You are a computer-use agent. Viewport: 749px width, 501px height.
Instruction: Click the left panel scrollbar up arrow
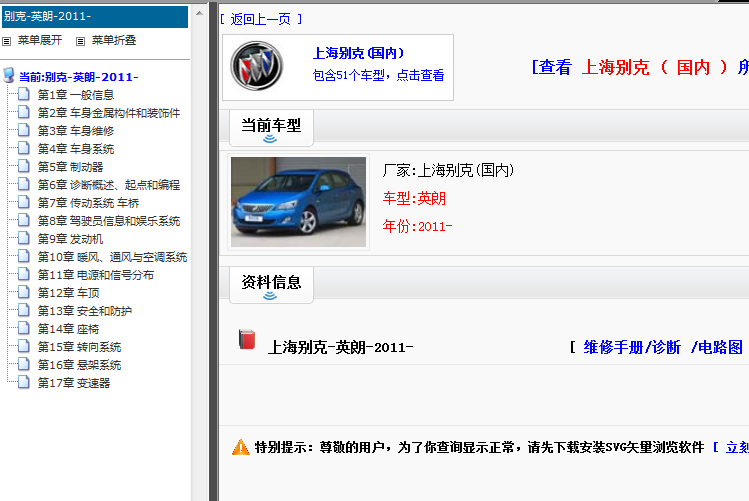click(x=199, y=13)
